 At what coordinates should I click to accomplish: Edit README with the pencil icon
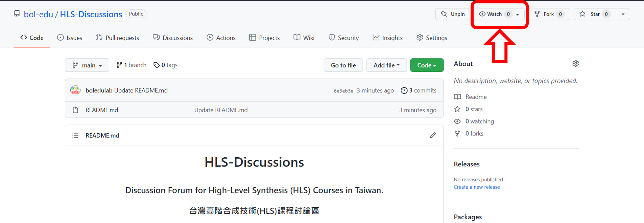(x=433, y=135)
